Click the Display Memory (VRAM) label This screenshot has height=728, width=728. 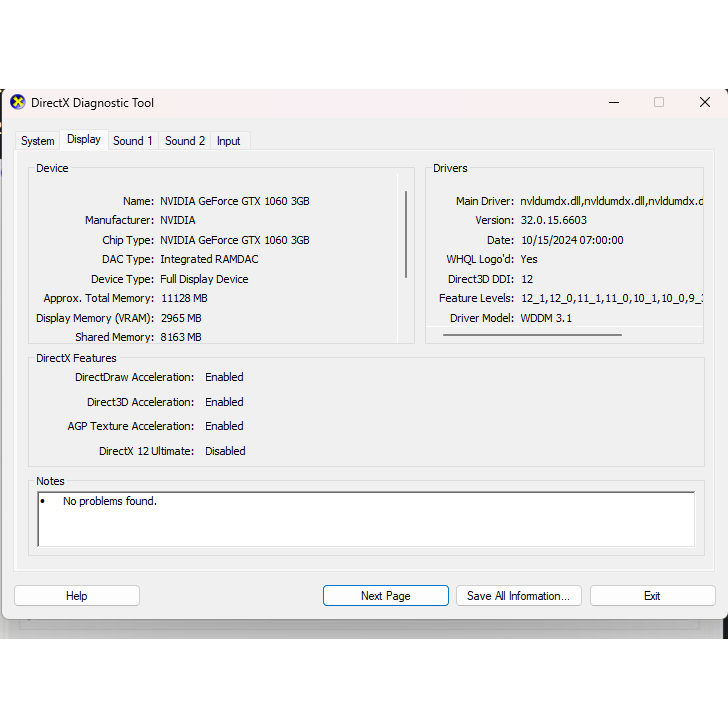tap(95, 318)
